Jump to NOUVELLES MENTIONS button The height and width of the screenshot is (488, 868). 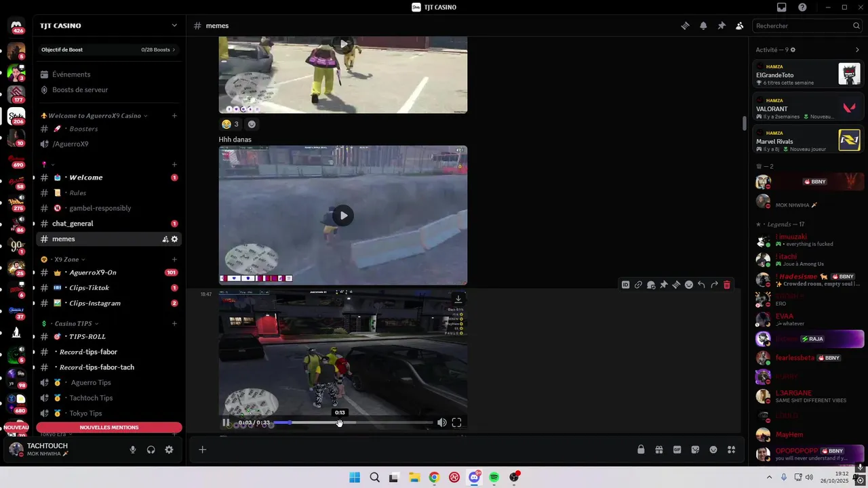(x=108, y=428)
